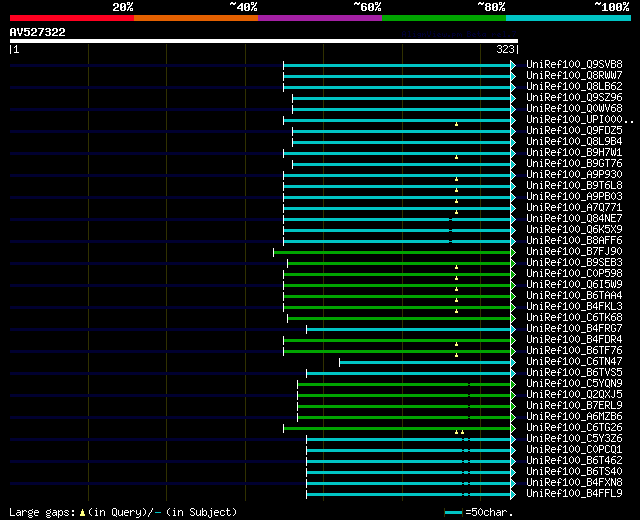640x520 pixels.
Task: Select the UniRef100_B6T462 label
Action: click(x=574, y=461)
